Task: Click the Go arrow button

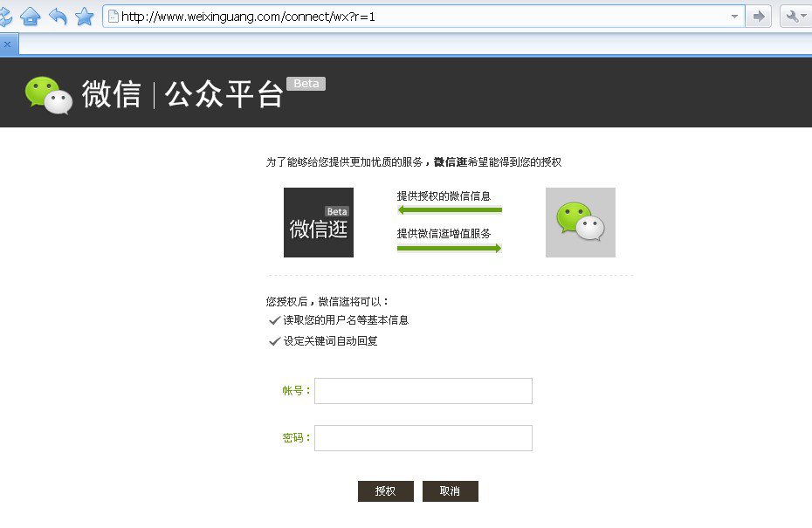Action: pos(759,17)
